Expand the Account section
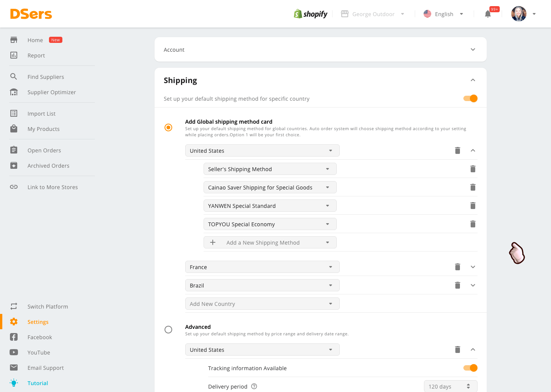Screen dimensions: 551x392 click(x=473, y=49)
